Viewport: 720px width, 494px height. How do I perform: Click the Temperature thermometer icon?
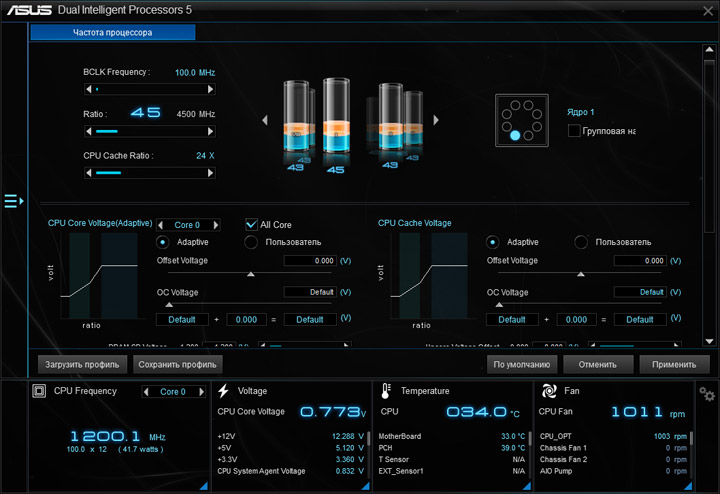coord(386,391)
